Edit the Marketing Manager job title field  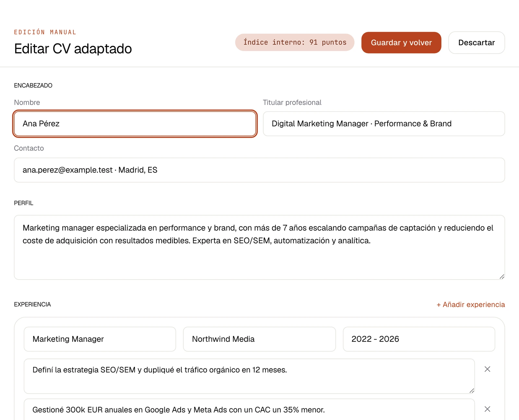click(100, 339)
